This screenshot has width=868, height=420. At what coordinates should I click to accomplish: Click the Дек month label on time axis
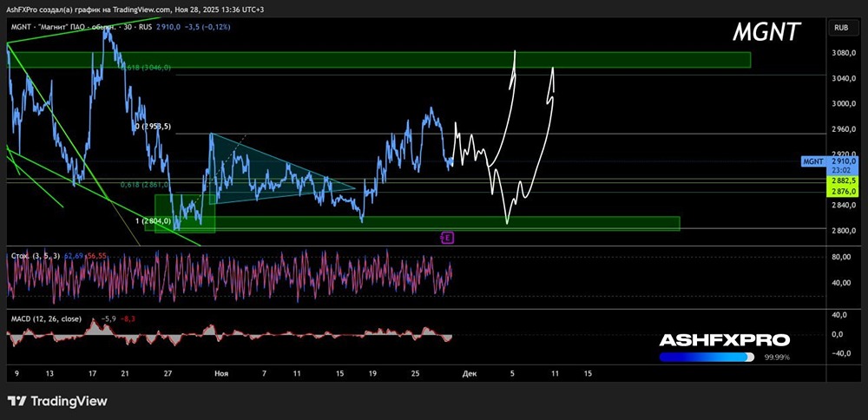click(x=470, y=373)
